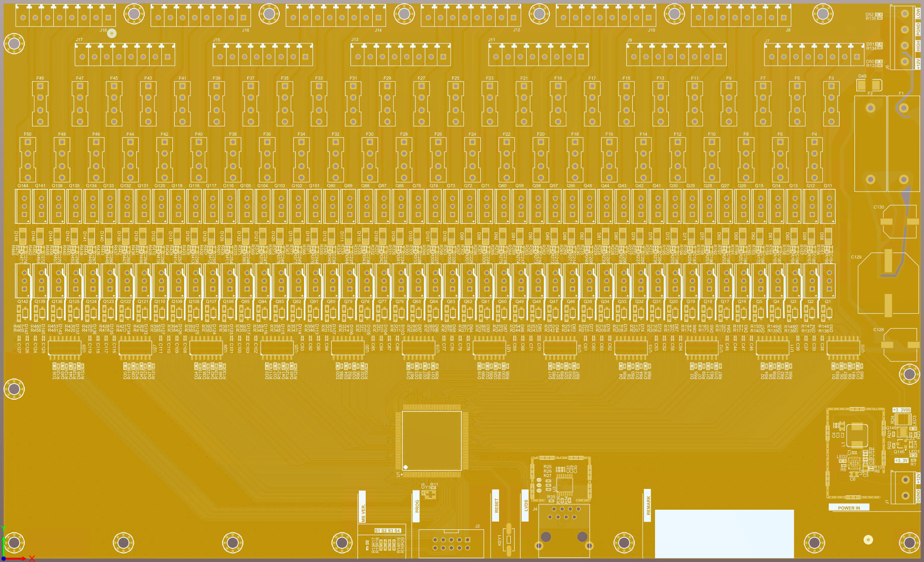Click the J17 eight-pin connector

[x=125, y=55]
